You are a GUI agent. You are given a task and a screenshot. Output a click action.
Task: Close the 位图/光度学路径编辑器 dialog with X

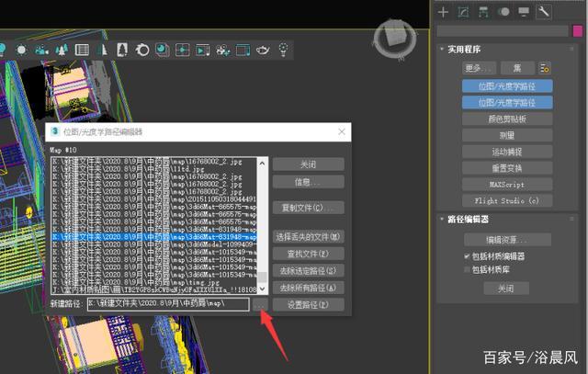point(342,132)
